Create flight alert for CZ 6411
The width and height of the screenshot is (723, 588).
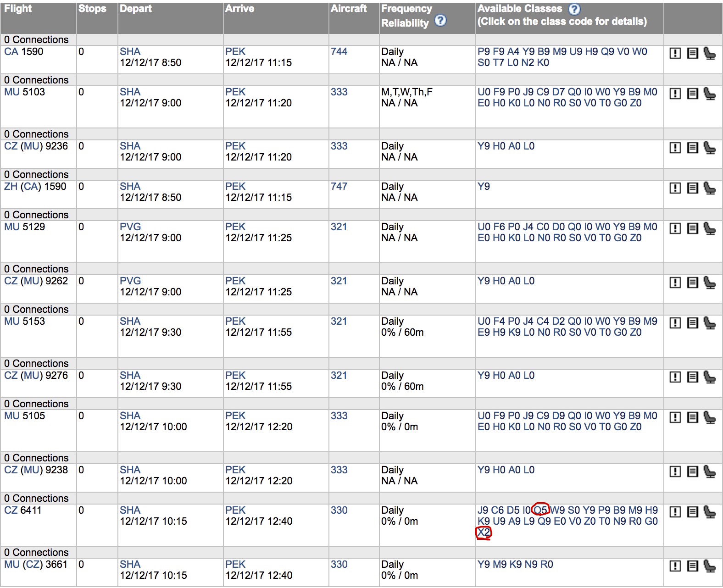pos(675,512)
